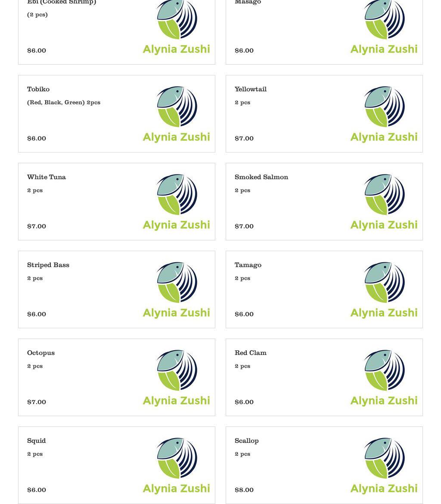The image size is (441, 504).
Task: Click the Scallop $8.00 price
Action: (244, 490)
